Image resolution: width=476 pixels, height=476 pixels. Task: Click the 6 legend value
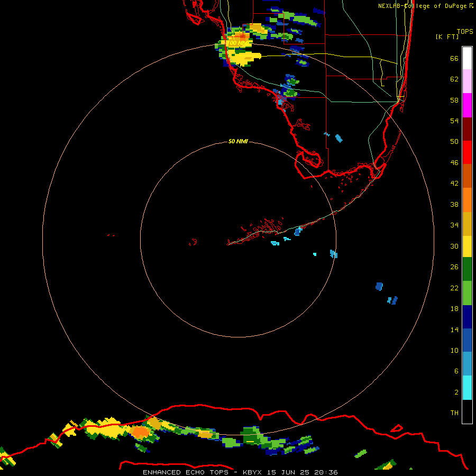point(456,371)
